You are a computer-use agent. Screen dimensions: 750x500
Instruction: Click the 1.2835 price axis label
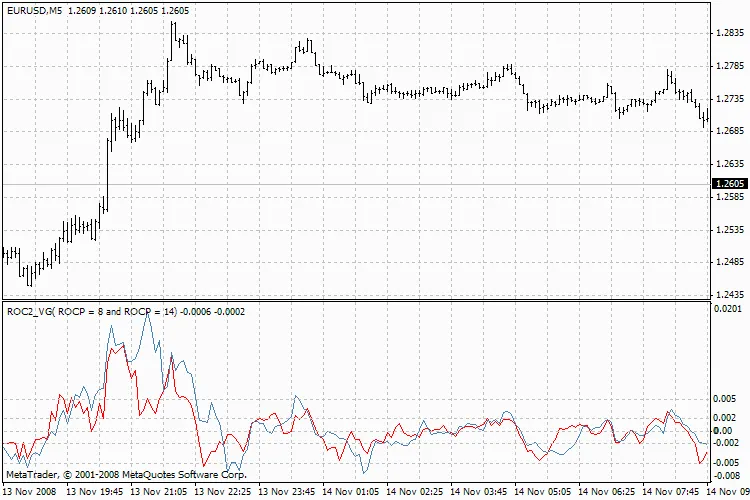point(730,33)
